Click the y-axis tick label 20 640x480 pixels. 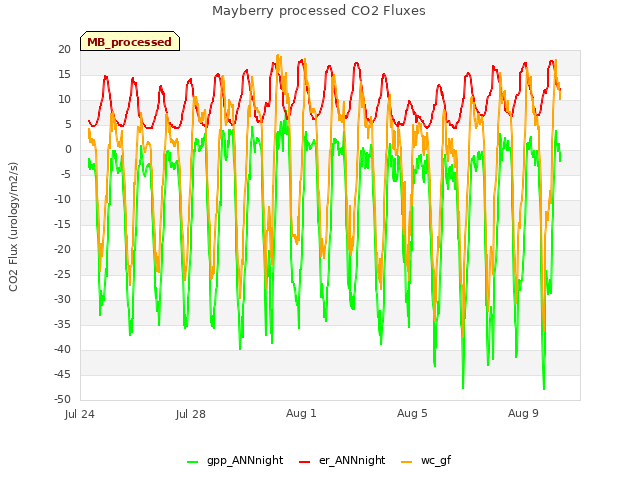64,49
